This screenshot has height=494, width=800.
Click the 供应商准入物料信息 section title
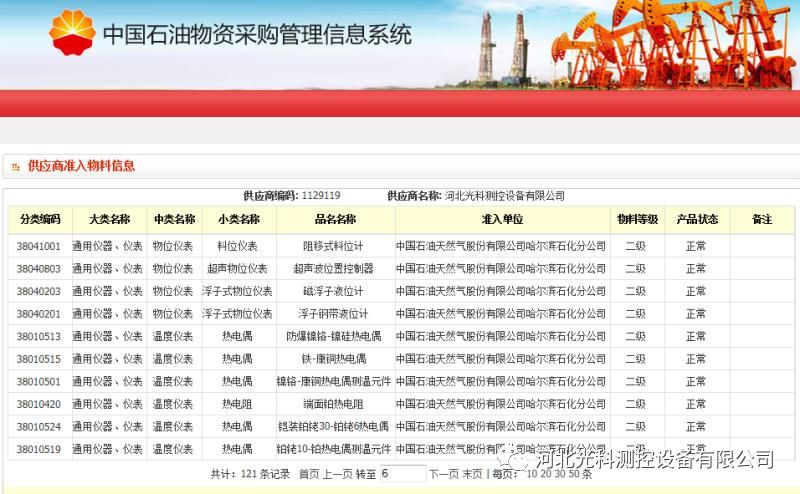81,166
